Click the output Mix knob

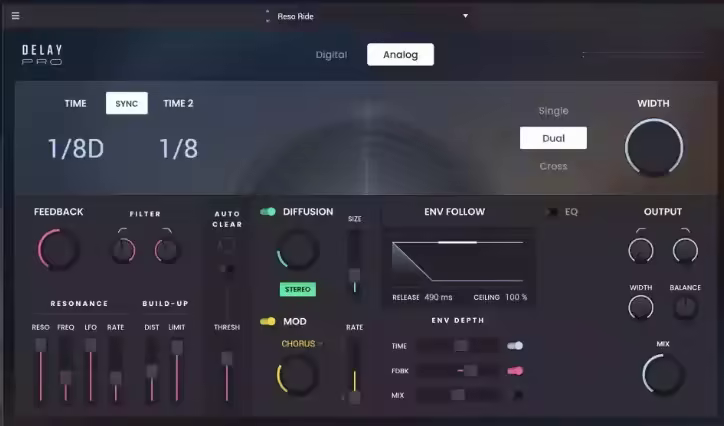(663, 374)
